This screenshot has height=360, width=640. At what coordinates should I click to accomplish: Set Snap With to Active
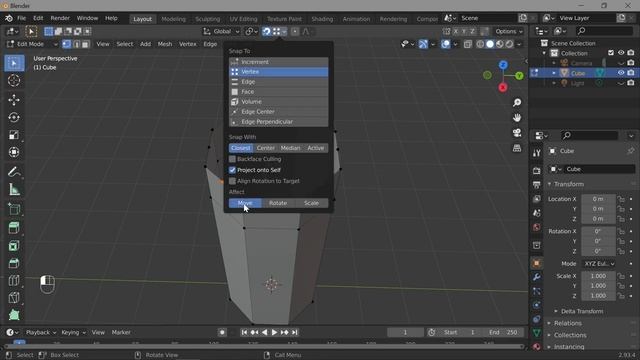pyautogui.click(x=316, y=148)
